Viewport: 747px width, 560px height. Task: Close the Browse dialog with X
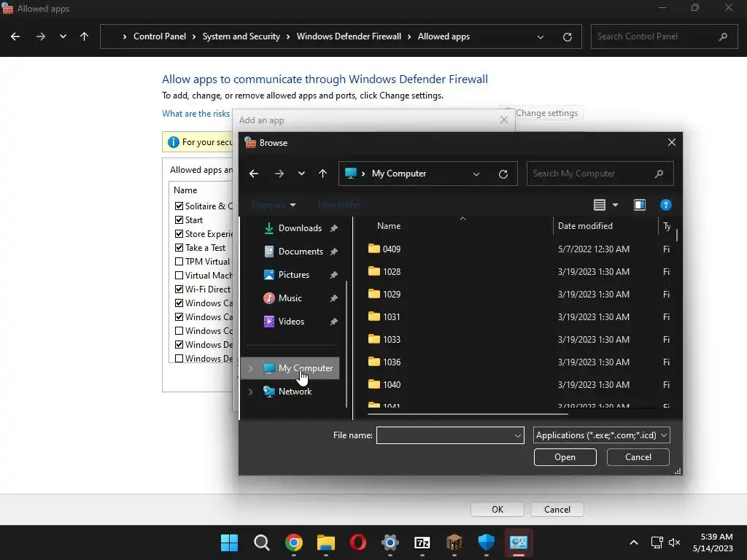(672, 142)
